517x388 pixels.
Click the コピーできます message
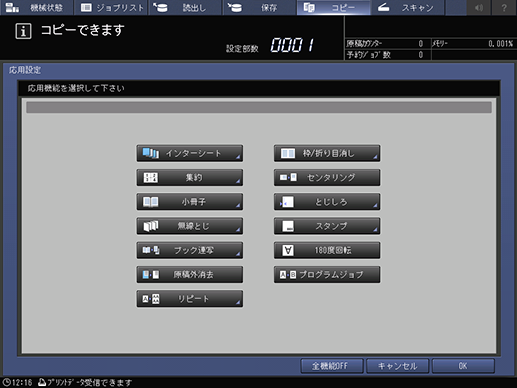[83, 30]
